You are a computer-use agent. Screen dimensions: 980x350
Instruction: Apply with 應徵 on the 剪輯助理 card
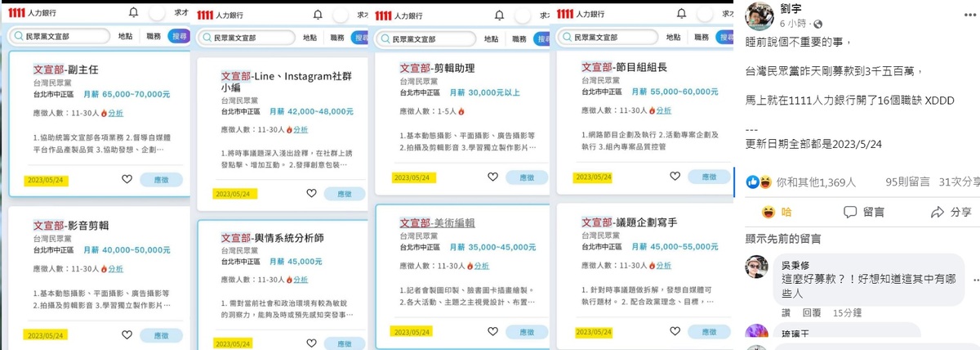point(527,177)
